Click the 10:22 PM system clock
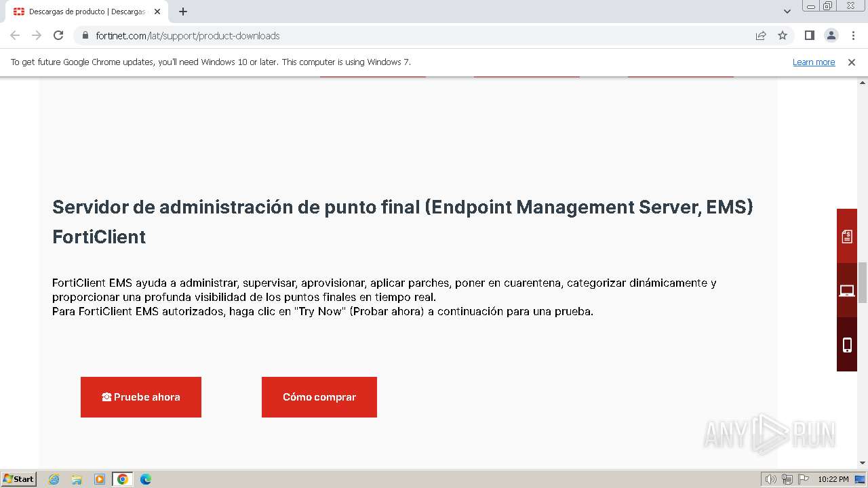868x488 pixels. coord(833,479)
